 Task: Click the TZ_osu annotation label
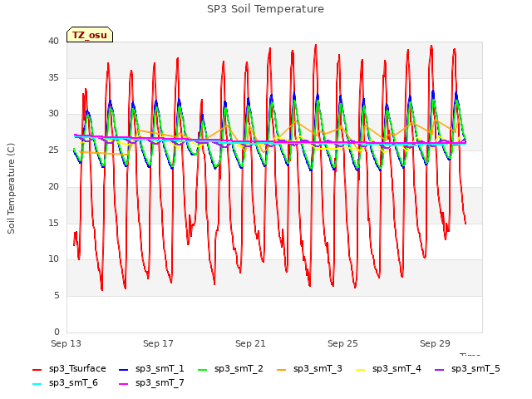click(x=90, y=35)
